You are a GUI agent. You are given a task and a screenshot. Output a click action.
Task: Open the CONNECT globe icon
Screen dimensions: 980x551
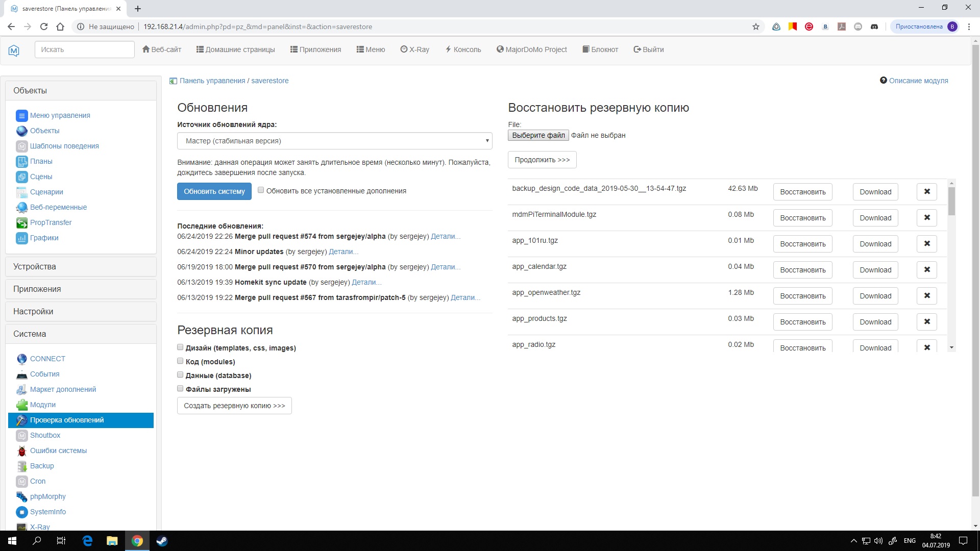pyautogui.click(x=21, y=359)
